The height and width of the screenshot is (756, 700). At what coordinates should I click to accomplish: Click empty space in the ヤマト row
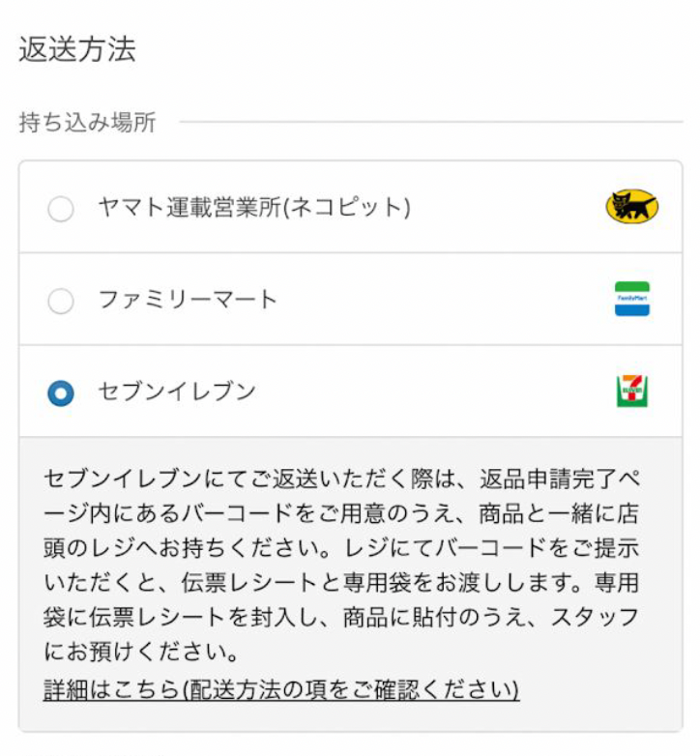[x=507, y=207]
